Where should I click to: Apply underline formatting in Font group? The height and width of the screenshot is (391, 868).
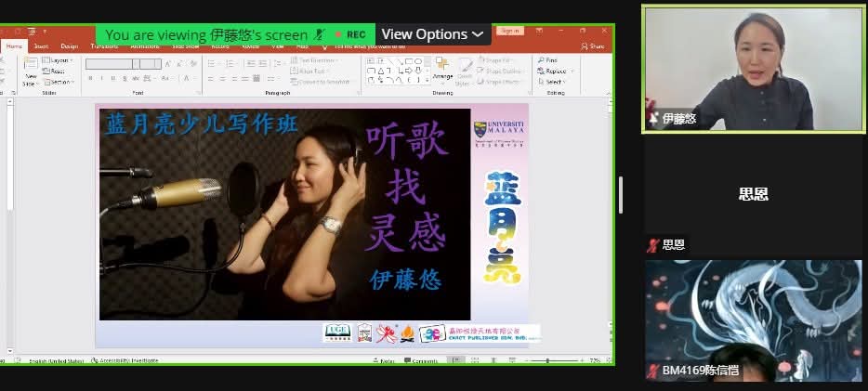pos(112,79)
